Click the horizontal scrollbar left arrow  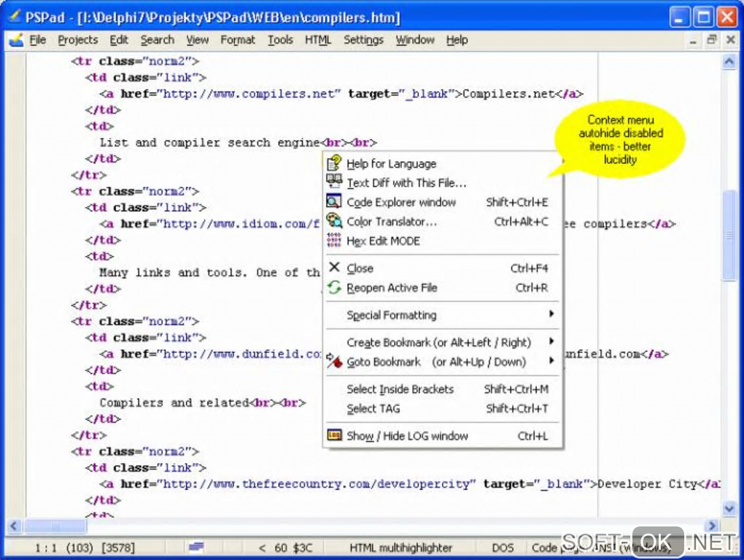(x=14, y=526)
